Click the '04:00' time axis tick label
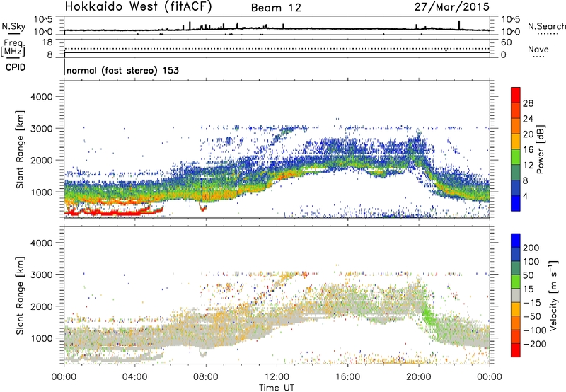This screenshot has height=392, width=566. 135,377
